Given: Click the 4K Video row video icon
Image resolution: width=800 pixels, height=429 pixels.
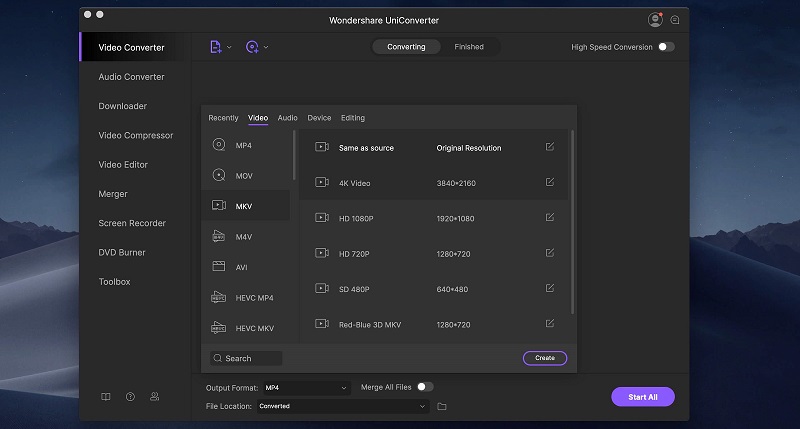Looking at the screenshot, I should (x=322, y=182).
